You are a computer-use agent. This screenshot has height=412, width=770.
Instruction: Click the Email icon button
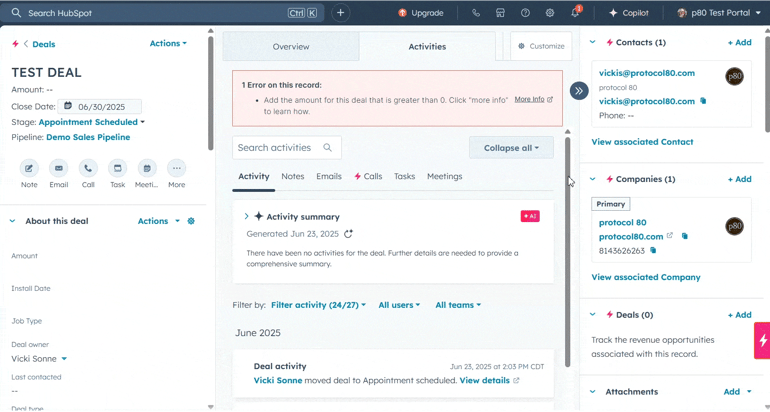[x=59, y=169]
